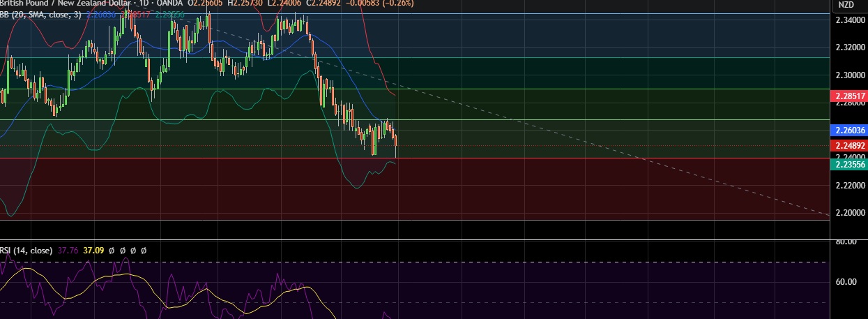Click the 2.22000 price axis label
The width and height of the screenshot is (868, 319).
849,185
